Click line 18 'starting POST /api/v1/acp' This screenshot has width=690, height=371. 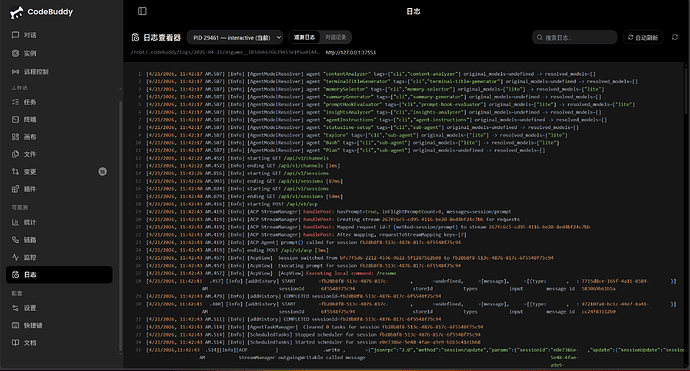232,204
